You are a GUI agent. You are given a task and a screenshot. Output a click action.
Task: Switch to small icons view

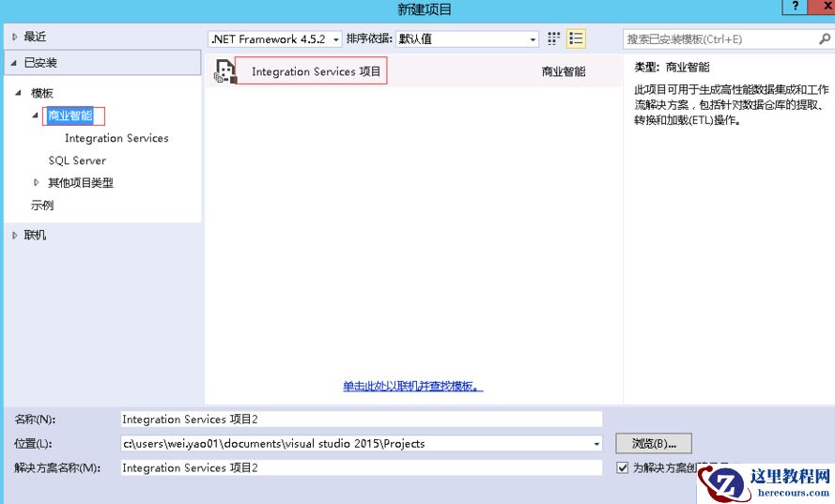(554, 38)
